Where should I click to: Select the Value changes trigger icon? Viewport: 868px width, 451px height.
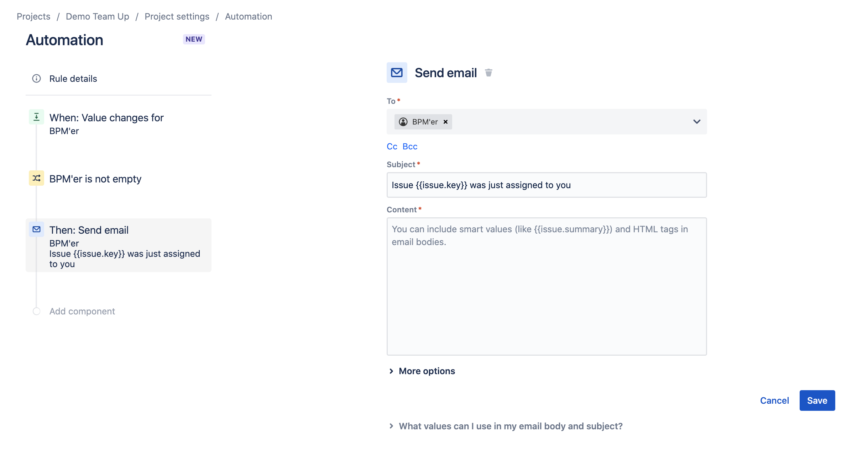click(36, 117)
